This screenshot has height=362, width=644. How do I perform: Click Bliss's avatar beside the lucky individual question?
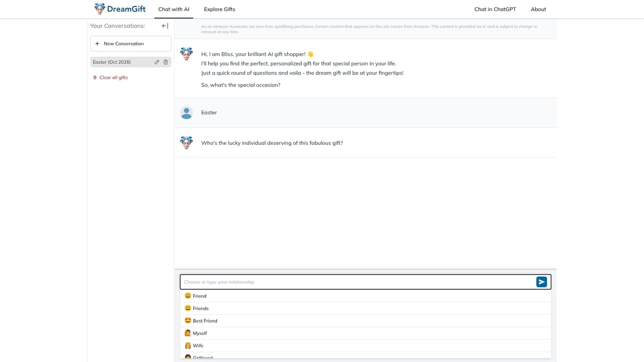tap(187, 142)
